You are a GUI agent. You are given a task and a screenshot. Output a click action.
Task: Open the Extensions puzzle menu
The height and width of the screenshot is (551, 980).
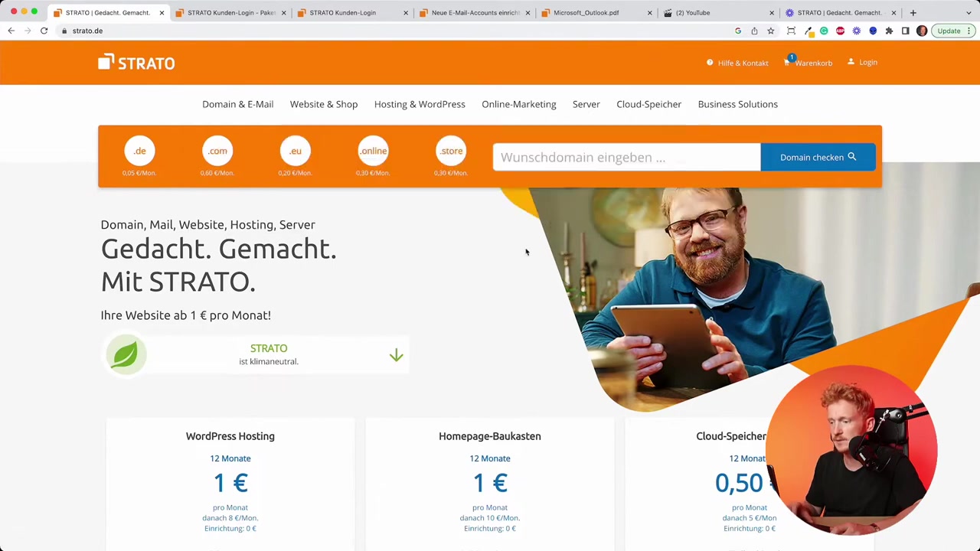pos(889,31)
